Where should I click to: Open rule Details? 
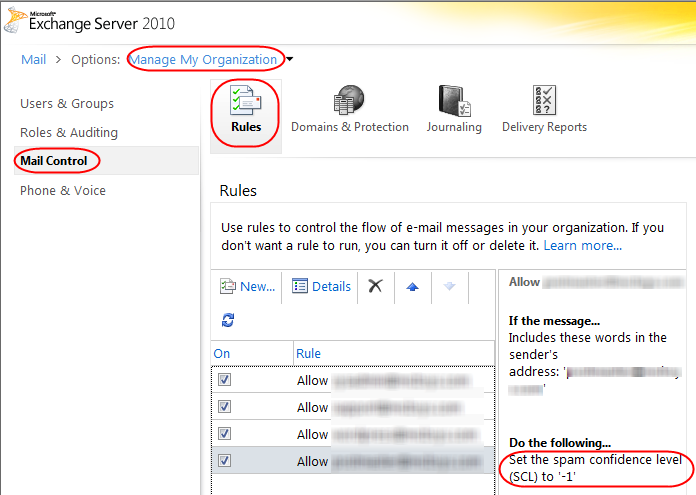click(x=321, y=286)
